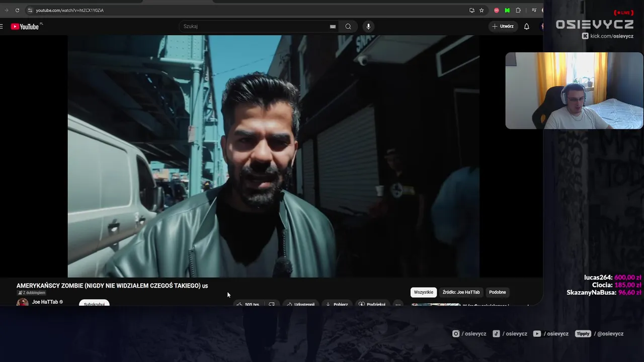Subscribe with the Subskrybuj button
Image resolution: width=644 pixels, height=362 pixels.
94,304
